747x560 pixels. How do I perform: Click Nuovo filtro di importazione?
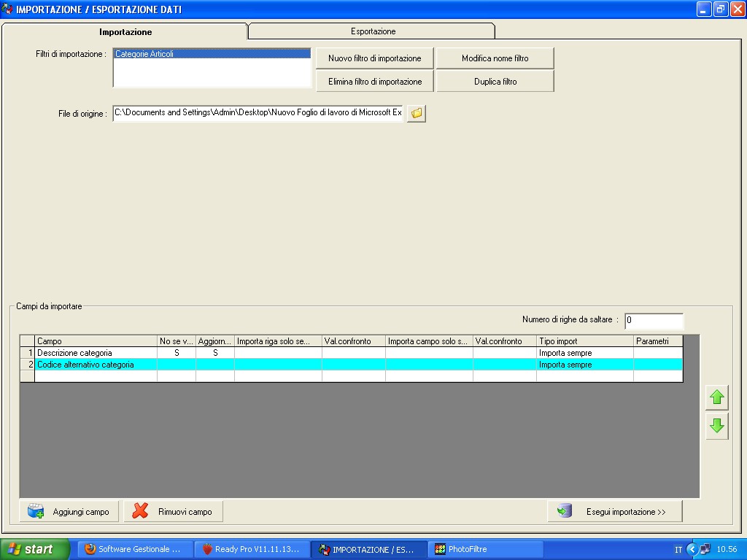coord(375,58)
